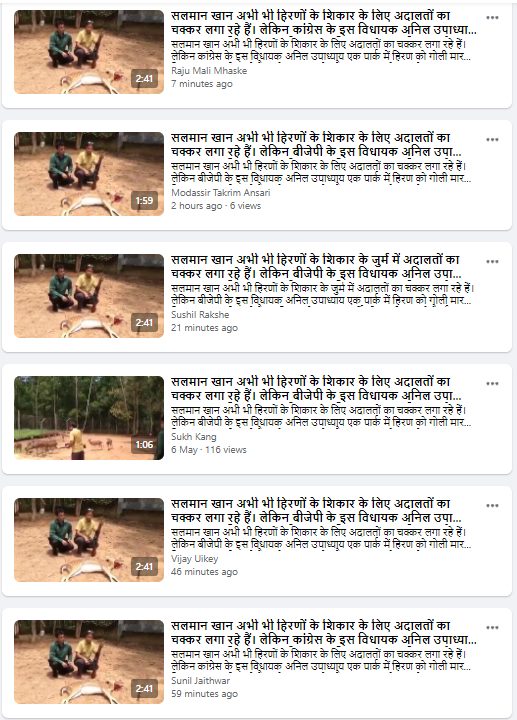
Task: Open options menu for Modassir Takrim Ansari's video
Action: [492, 140]
